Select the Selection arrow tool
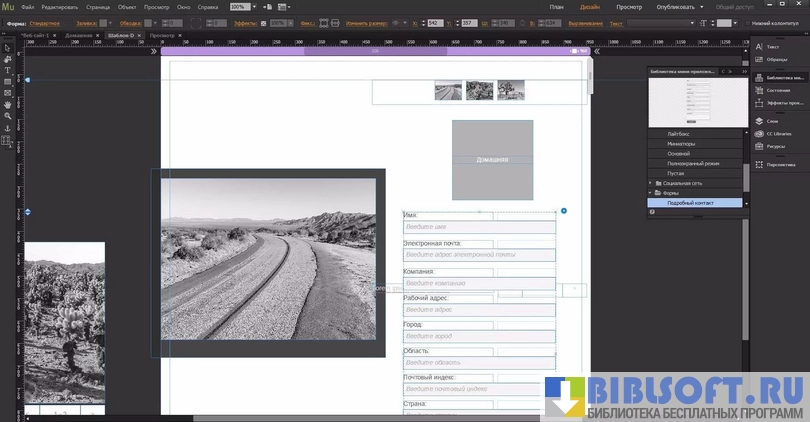Image resolution: width=810 pixels, height=422 pixels. click(7, 47)
